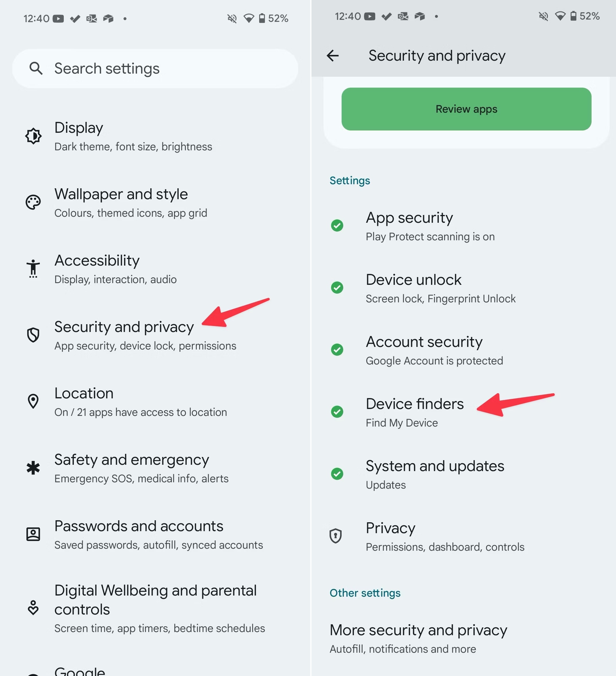Select the Location pin icon
The height and width of the screenshot is (676, 616).
[x=33, y=401]
